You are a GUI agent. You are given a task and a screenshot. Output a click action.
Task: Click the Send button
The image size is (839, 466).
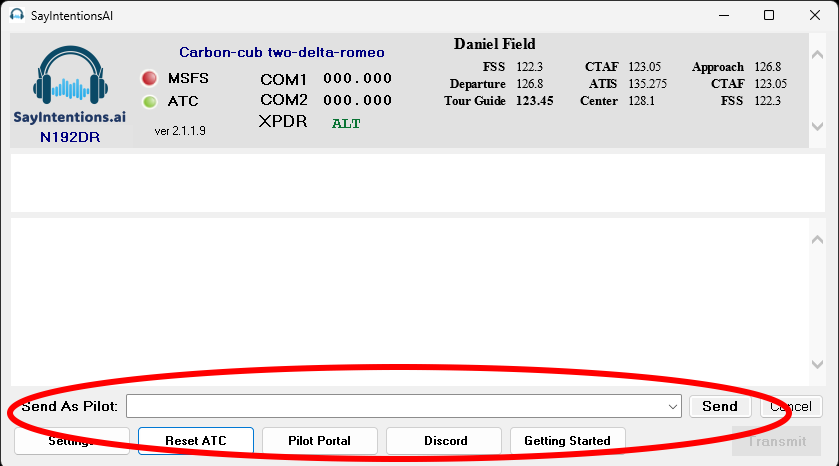click(720, 407)
